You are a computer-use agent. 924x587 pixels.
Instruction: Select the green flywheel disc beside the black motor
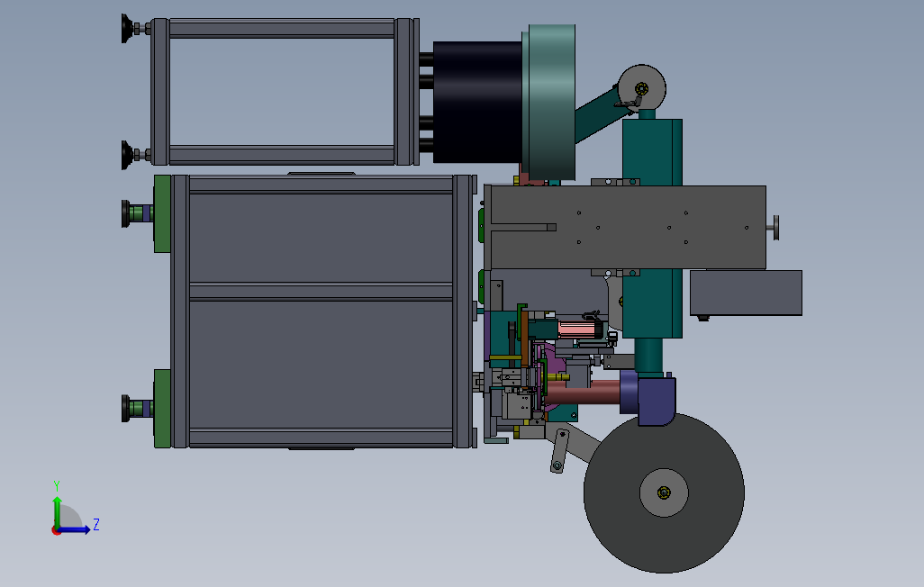tap(551, 102)
